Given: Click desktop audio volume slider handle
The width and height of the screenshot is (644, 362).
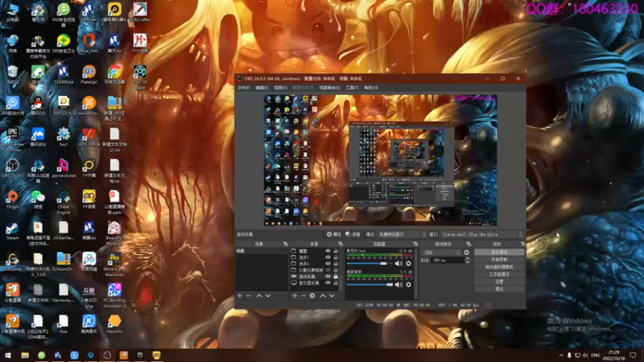Looking at the screenshot, I should 390,285.
